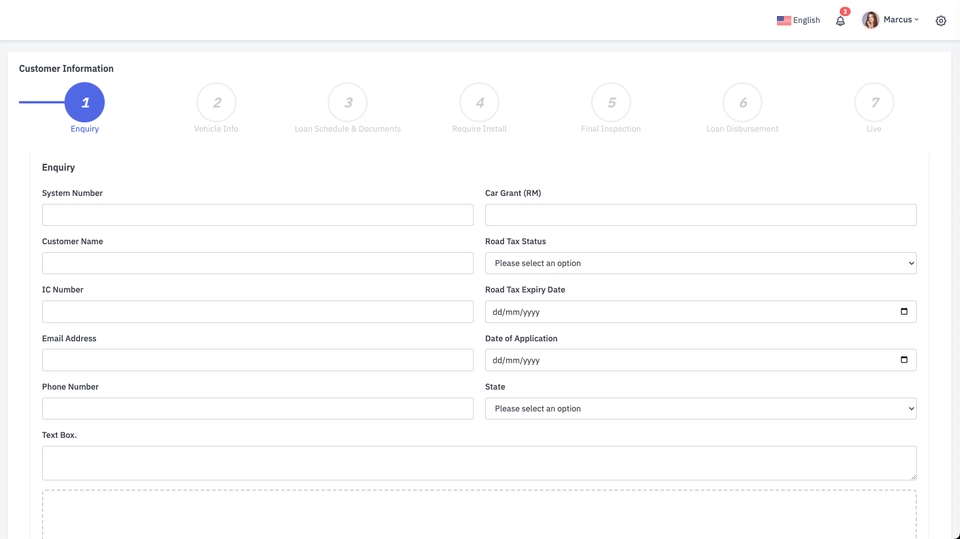Click Marcus profile avatar picture
960x539 pixels.
[871, 20]
